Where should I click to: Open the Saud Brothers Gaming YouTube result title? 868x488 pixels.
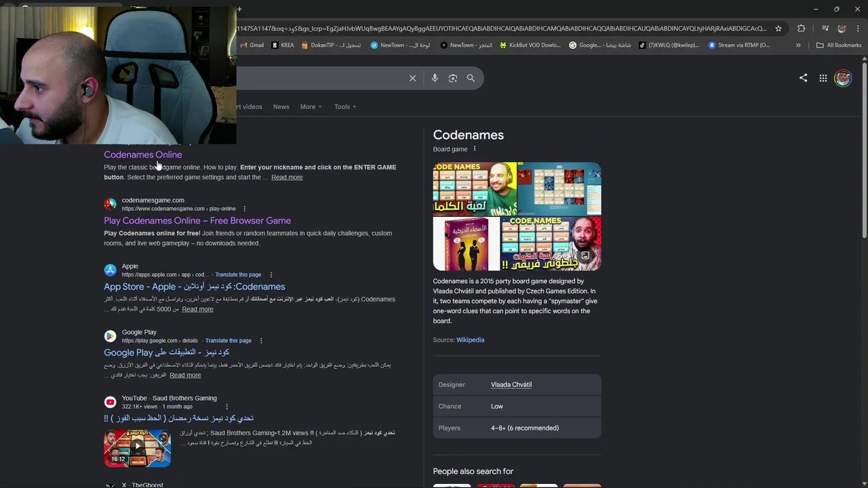[179, 418]
